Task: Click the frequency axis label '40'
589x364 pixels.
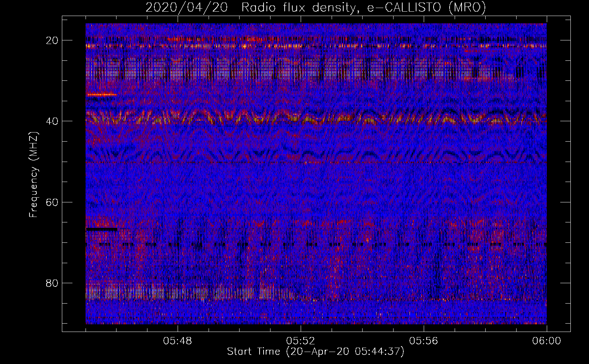Action: (52, 121)
